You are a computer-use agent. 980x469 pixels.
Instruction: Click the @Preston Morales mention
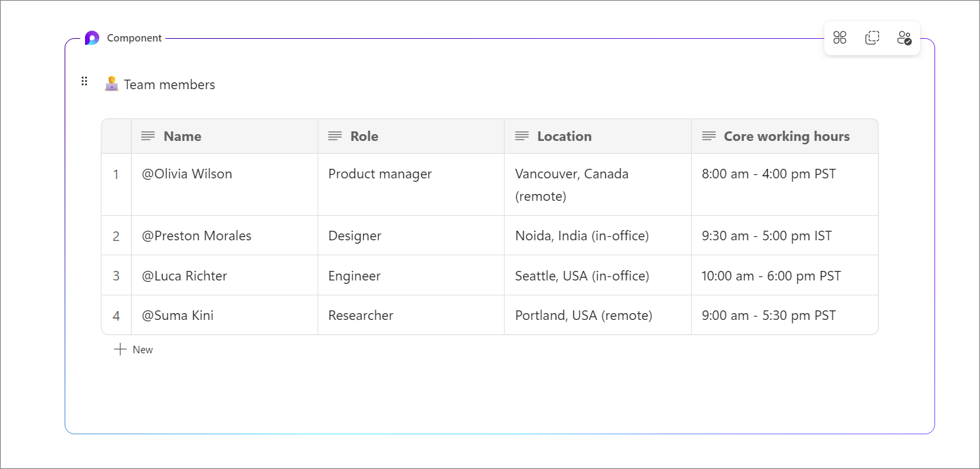(197, 236)
